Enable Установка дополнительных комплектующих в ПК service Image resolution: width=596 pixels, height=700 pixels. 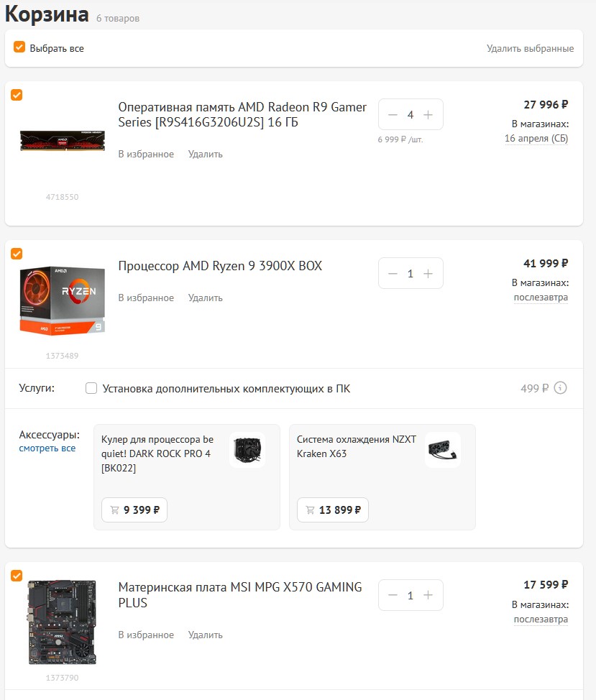click(x=91, y=388)
